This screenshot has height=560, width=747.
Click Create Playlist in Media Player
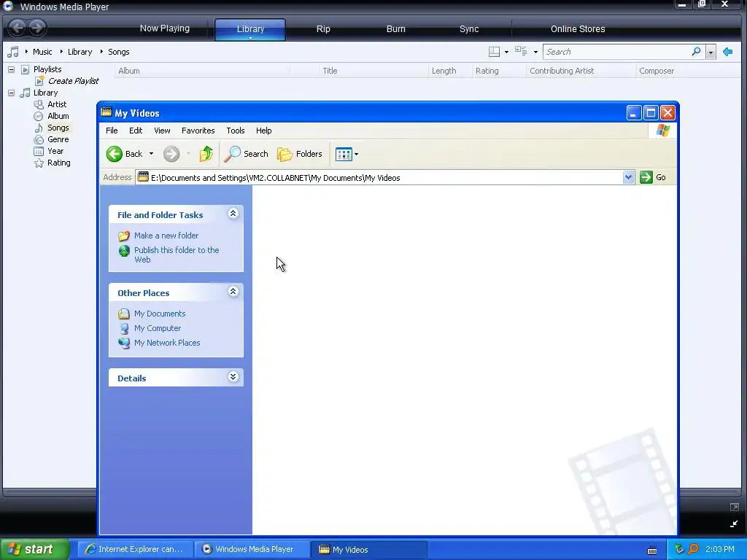coord(74,81)
